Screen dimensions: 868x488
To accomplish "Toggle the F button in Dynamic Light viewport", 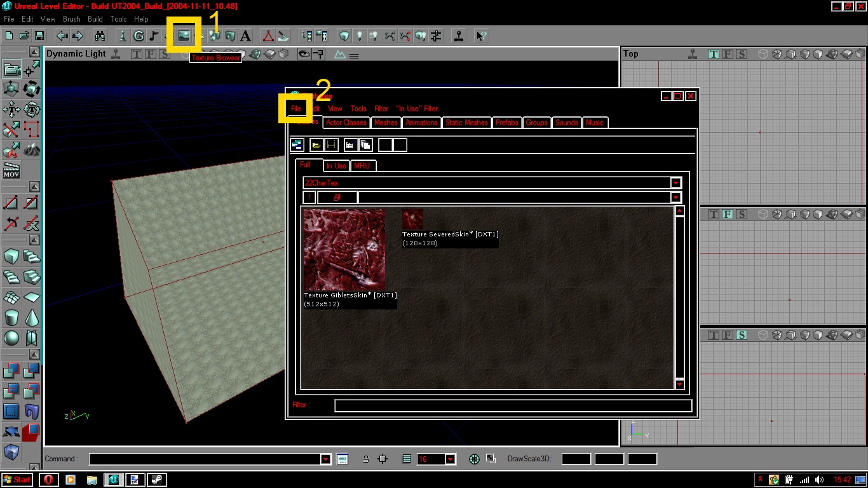I will [x=151, y=54].
